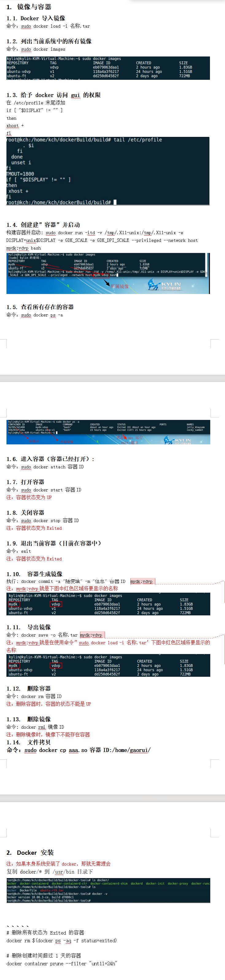Click the text line 'mydk:vdvp bash'
Image resolution: width=225 pixels, height=980 pixels.
coord(24,248)
